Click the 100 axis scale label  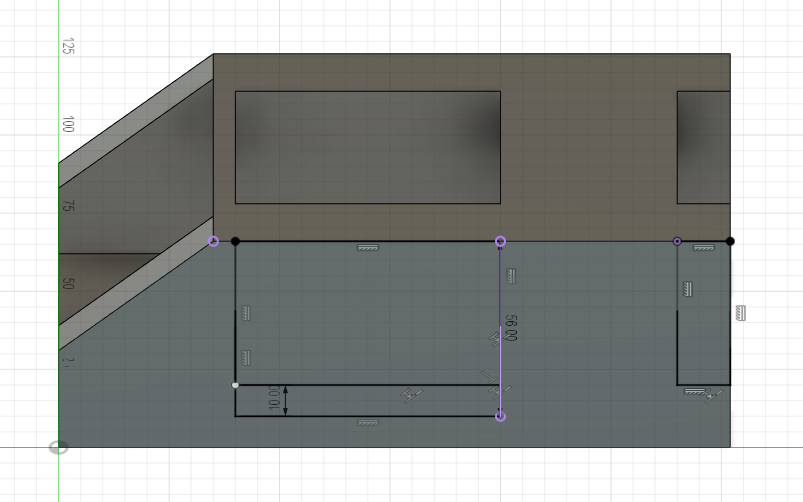pos(68,124)
